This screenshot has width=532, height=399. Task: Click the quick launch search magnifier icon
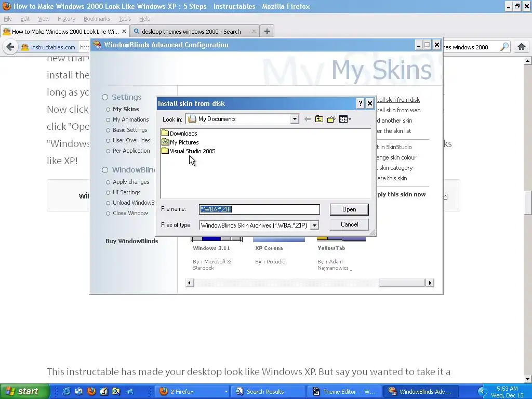point(116,391)
